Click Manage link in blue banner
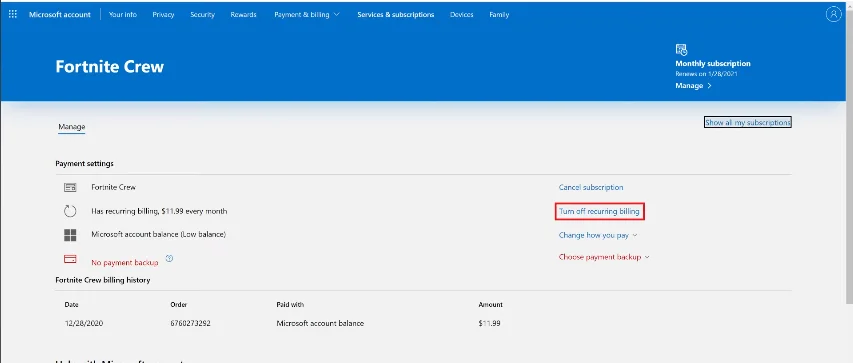Viewport: 853px width, 363px height. (x=694, y=85)
